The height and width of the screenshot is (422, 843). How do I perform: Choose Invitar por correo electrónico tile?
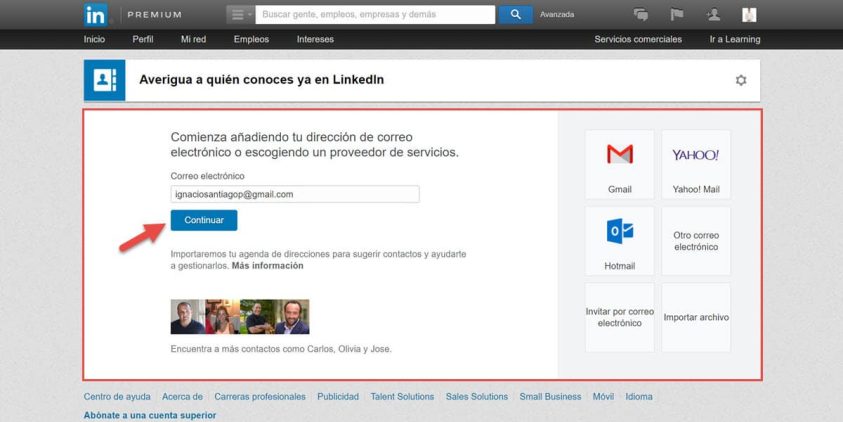[620, 318]
